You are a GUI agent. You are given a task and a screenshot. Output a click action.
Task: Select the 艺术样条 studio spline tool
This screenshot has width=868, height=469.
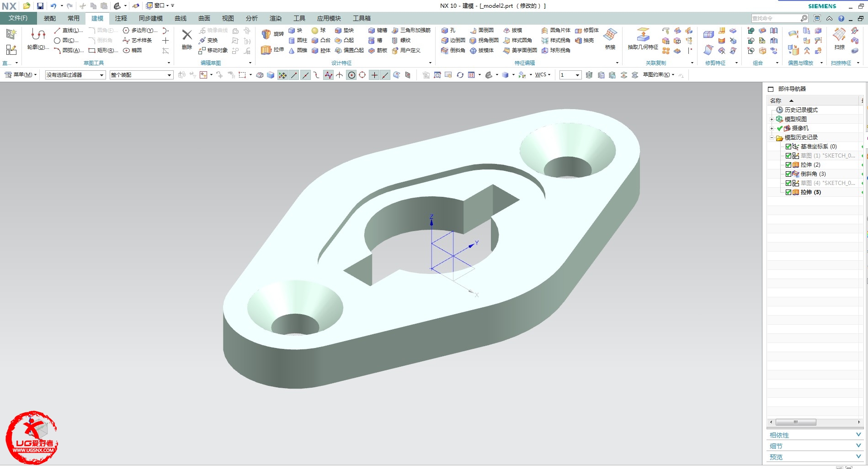[137, 40]
